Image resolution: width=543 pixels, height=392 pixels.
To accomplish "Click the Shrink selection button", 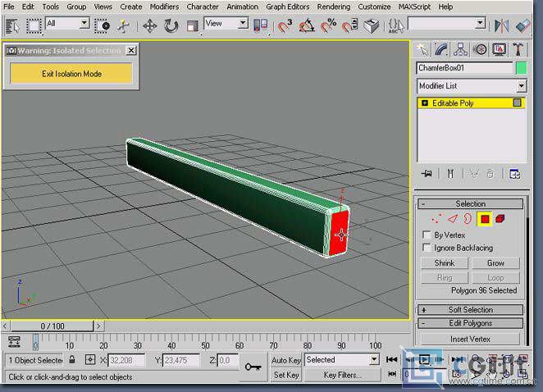I will (x=445, y=263).
